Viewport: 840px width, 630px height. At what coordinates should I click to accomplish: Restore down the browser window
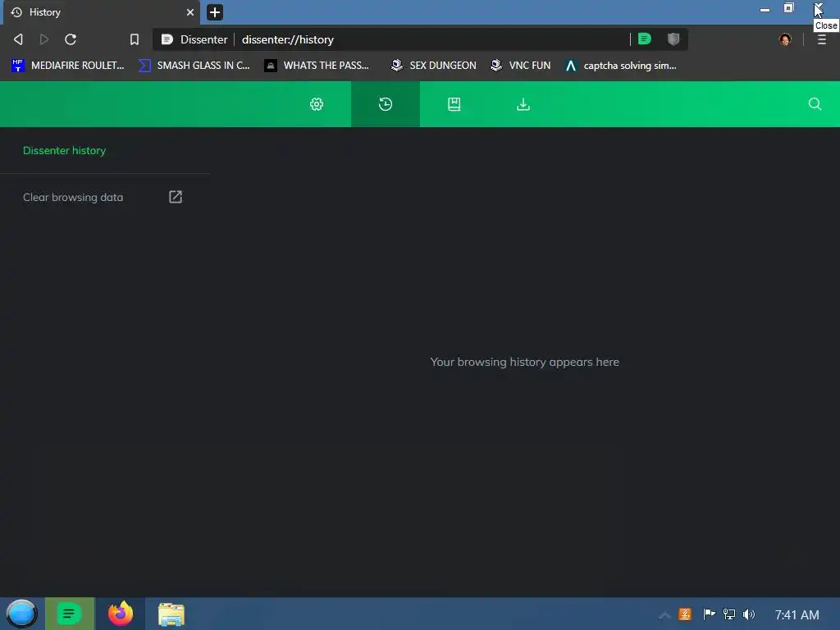(788, 8)
